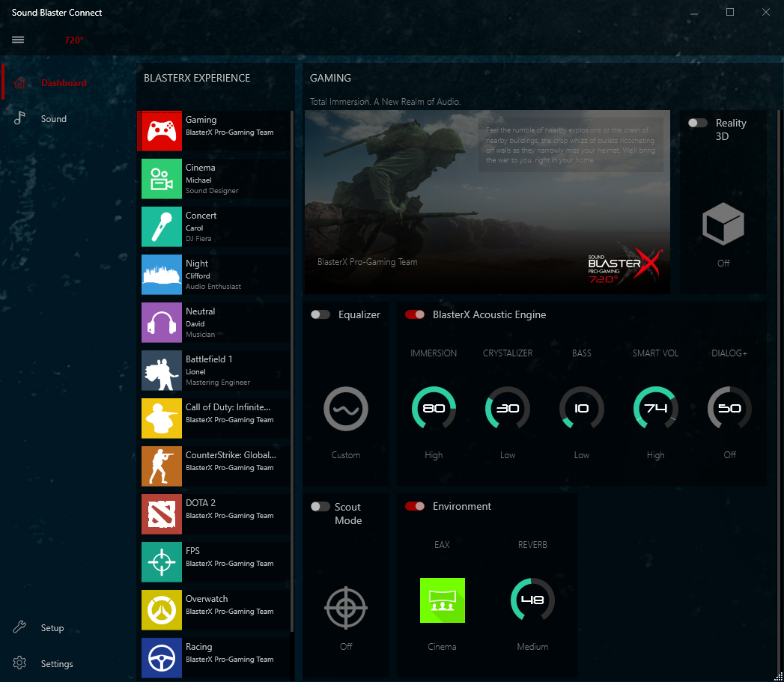
Task: Select the Gaming controller profile icon
Action: click(162, 131)
